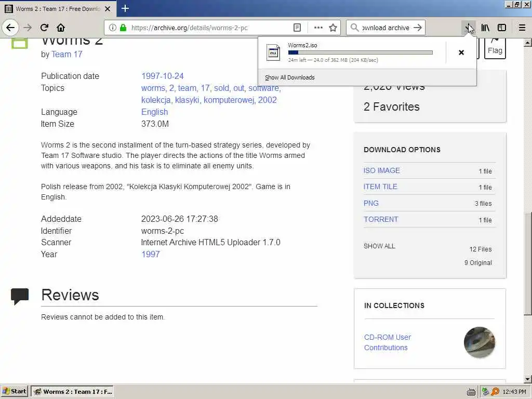This screenshot has height=399, width=532.
Task: Click the search magnifier icon
Action: (x=354, y=28)
